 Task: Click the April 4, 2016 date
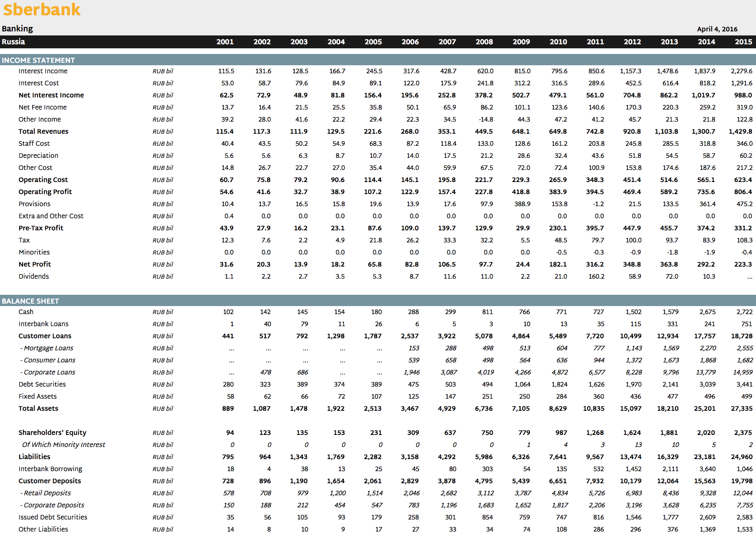coord(717,29)
